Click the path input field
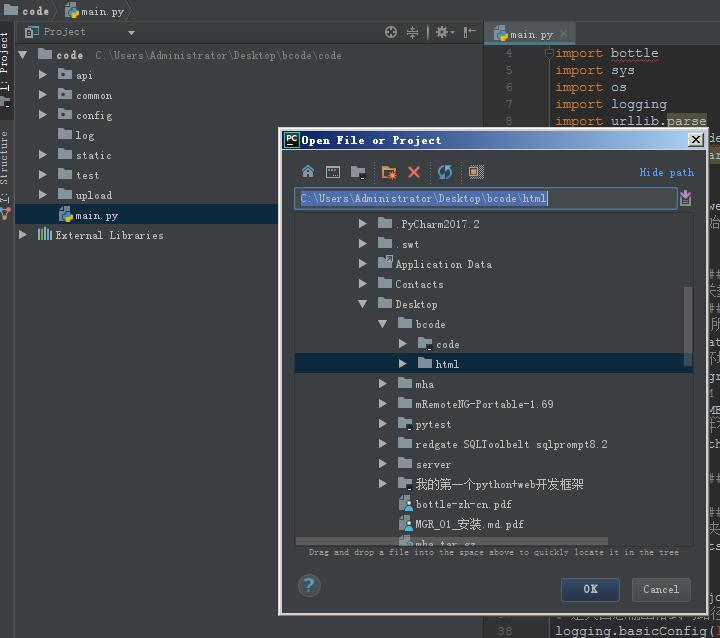The image size is (720, 638). point(486,198)
